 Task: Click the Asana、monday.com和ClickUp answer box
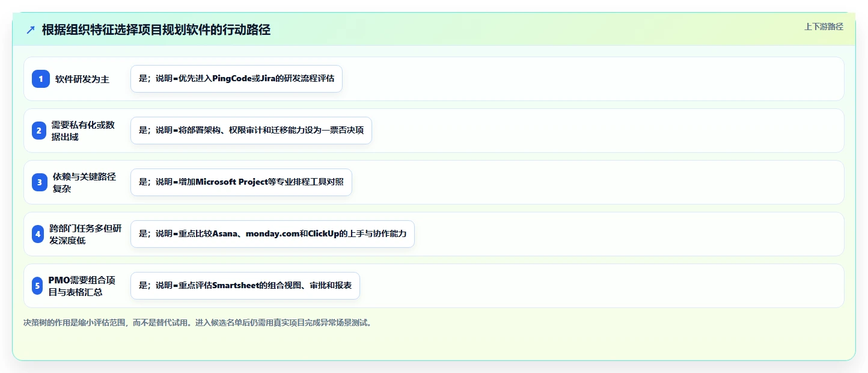[x=272, y=234]
